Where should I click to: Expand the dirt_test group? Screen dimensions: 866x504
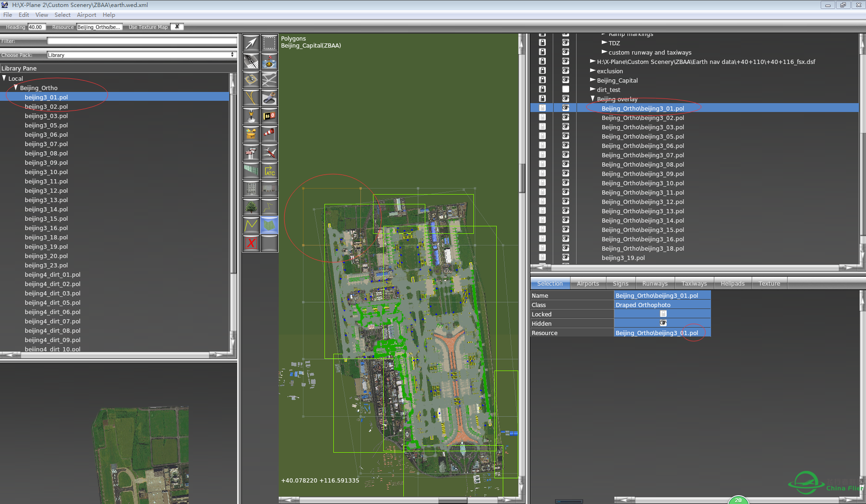click(592, 89)
